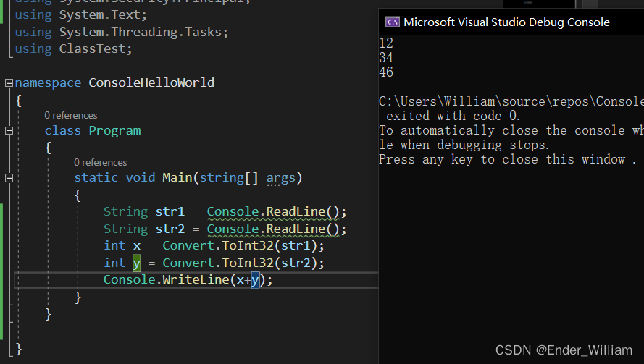Click variable x in the int x declaration
Screen dimensions: 644x364
pos(136,246)
